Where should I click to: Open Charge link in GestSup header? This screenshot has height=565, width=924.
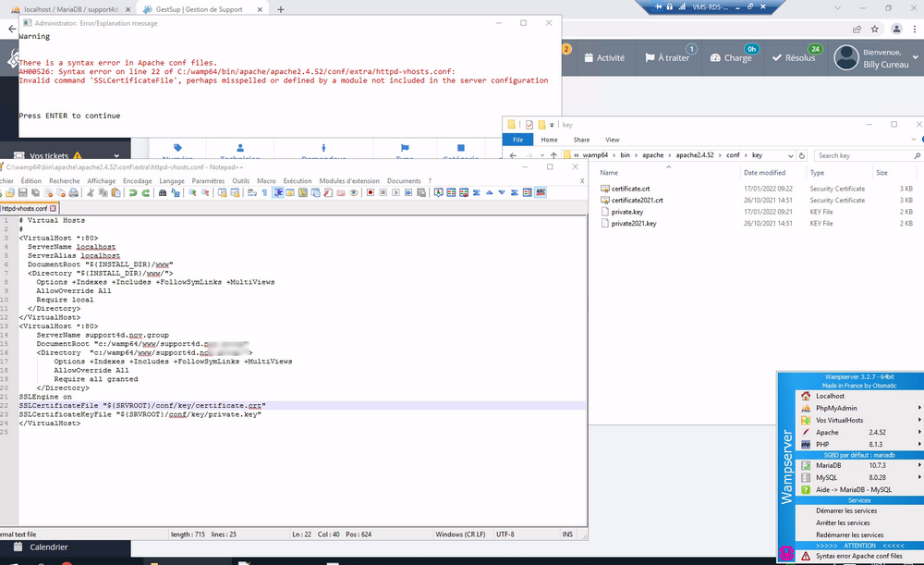pyautogui.click(x=731, y=58)
